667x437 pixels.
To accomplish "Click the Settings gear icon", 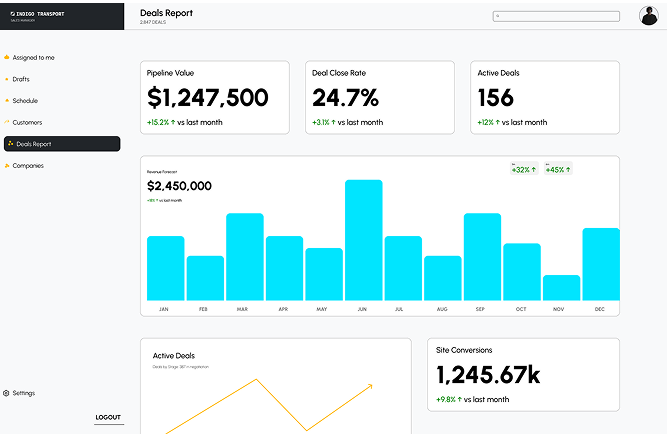I will tap(7, 393).
